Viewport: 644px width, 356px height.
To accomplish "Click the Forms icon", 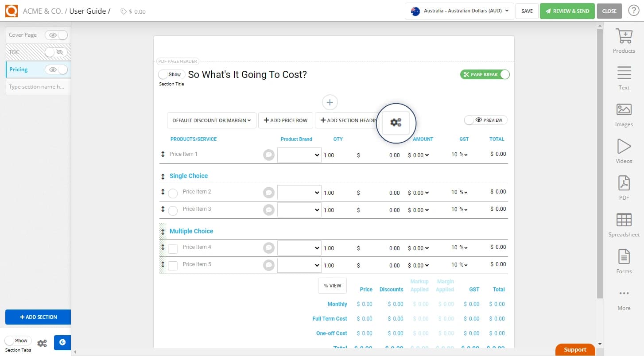I will (x=624, y=261).
